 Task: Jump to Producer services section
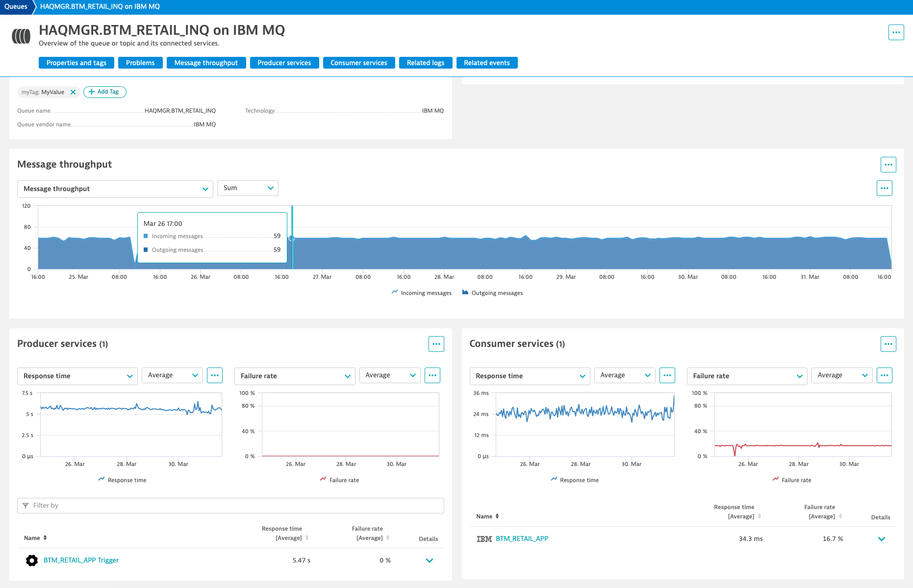[x=284, y=63]
